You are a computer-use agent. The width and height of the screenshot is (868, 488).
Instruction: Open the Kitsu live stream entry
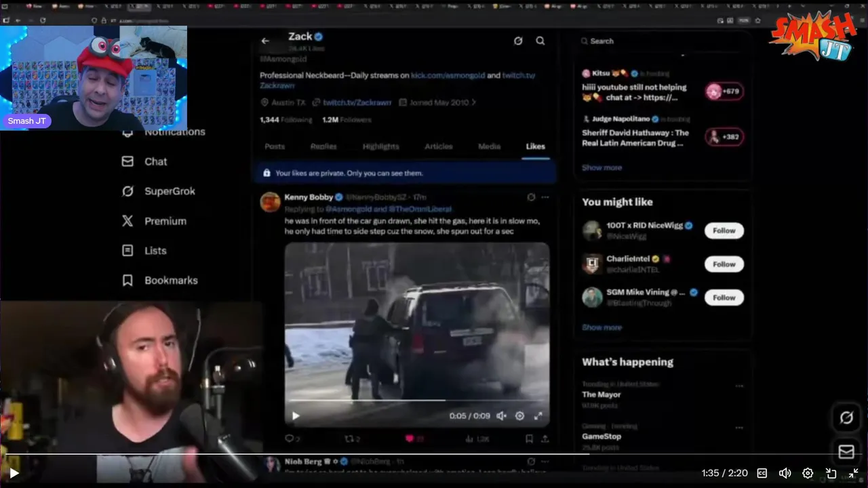coord(662,85)
